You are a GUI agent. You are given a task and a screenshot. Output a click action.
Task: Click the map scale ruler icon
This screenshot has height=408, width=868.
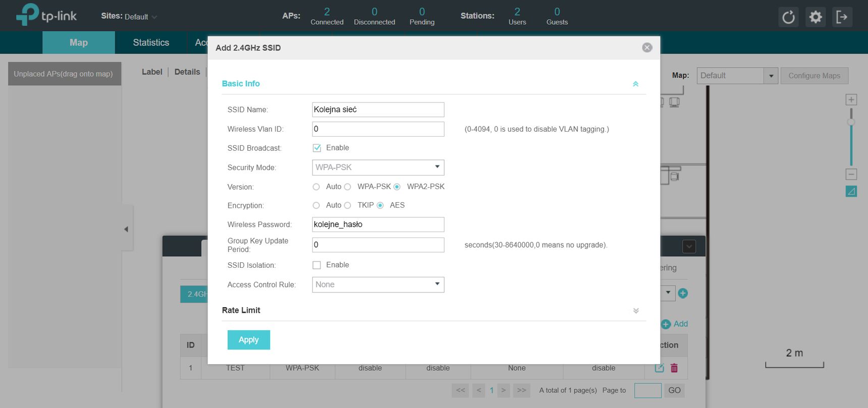pos(851,191)
